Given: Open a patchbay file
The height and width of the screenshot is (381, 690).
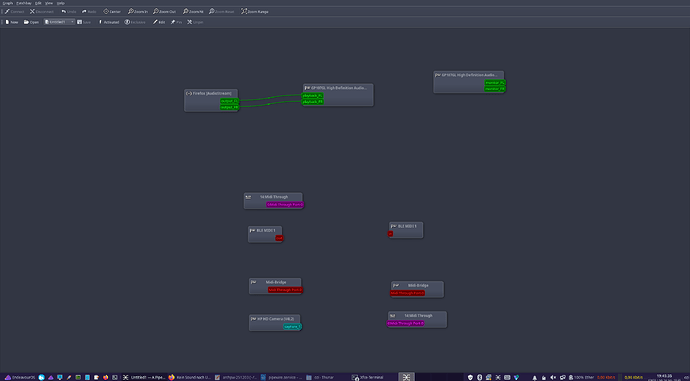Looking at the screenshot, I should click(x=31, y=22).
